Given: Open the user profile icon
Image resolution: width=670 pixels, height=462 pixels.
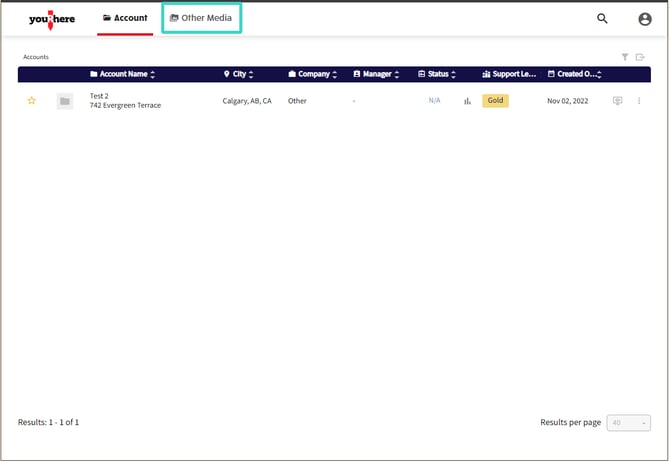Looking at the screenshot, I should (x=645, y=18).
